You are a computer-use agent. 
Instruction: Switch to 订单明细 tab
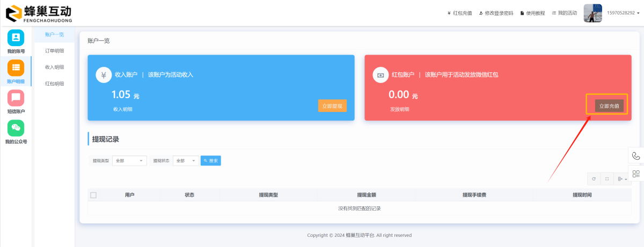[x=54, y=51]
